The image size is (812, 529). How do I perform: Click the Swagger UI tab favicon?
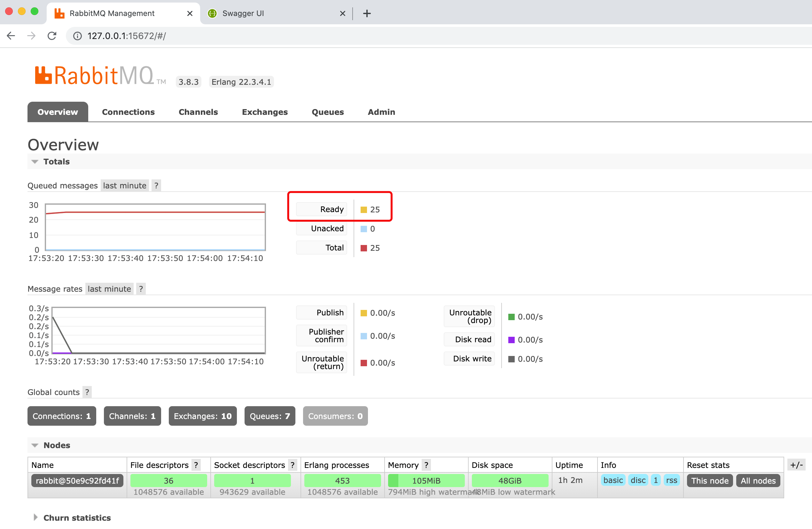(212, 13)
